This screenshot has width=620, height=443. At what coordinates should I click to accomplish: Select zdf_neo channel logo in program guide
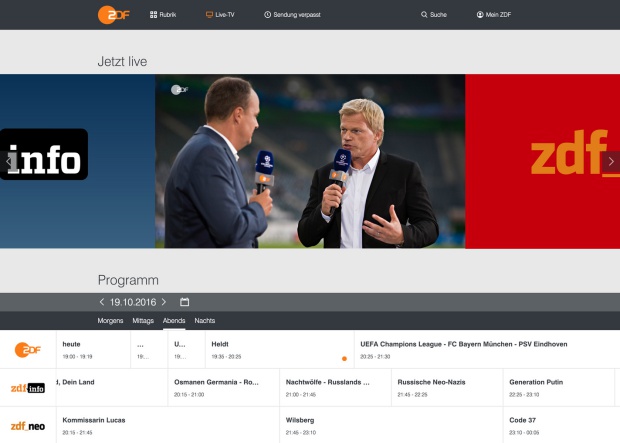point(28,426)
